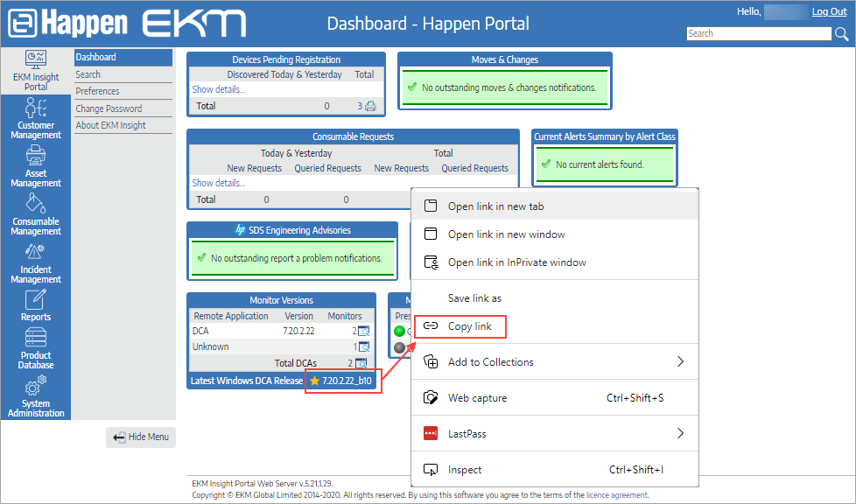Choose Open link in new window

(555, 234)
